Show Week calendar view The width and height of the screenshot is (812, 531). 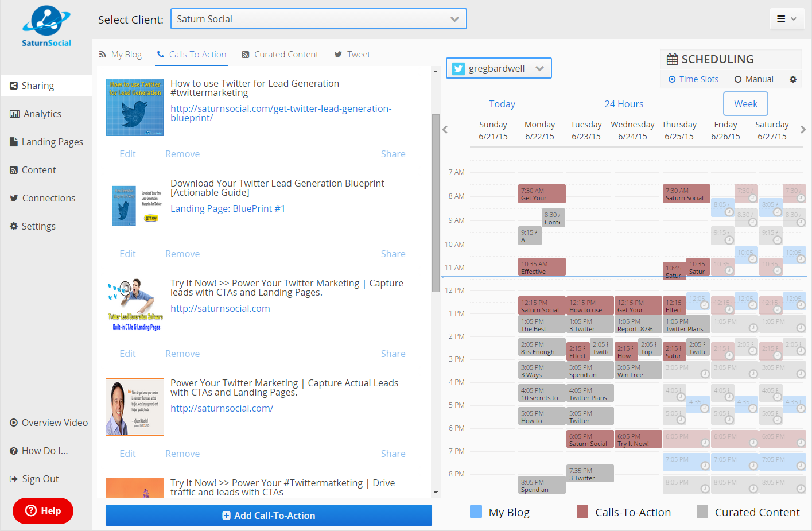(745, 104)
